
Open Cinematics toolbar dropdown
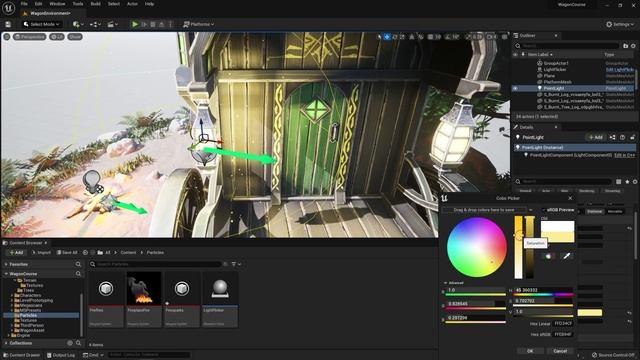pyautogui.click(x=113, y=24)
